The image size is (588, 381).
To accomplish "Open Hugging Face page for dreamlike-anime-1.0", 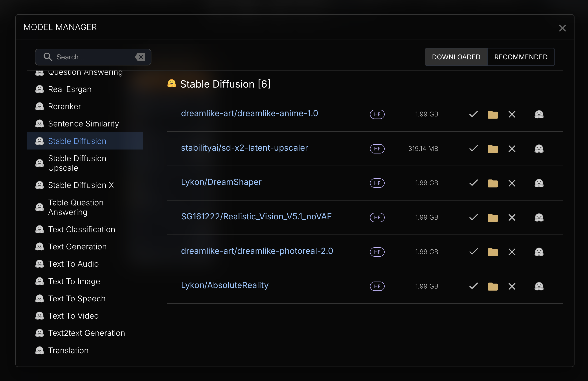I will click(539, 114).
